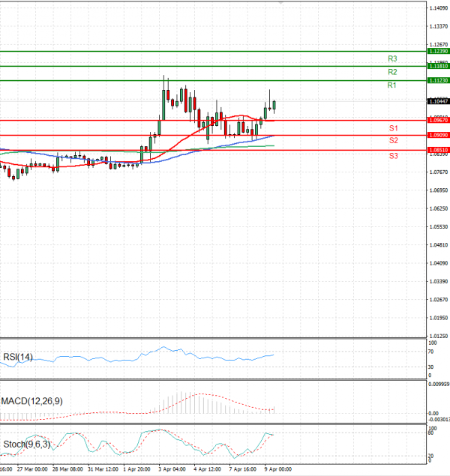The height and width of the screenshot is (476, 450).
Task: Click the S2 support label
Action: tap(393, 140)
